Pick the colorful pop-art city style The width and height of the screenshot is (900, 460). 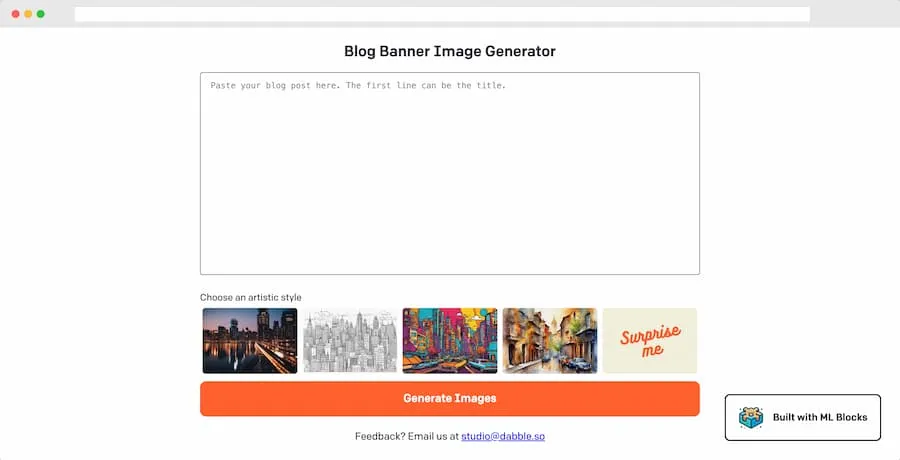[450, 341]
